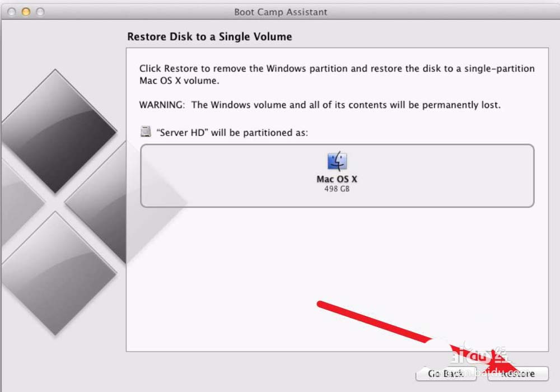Click the 498 GB size label
Image resolution: width=560 pixels, height=392 pixels.
[x=337, y=189]
